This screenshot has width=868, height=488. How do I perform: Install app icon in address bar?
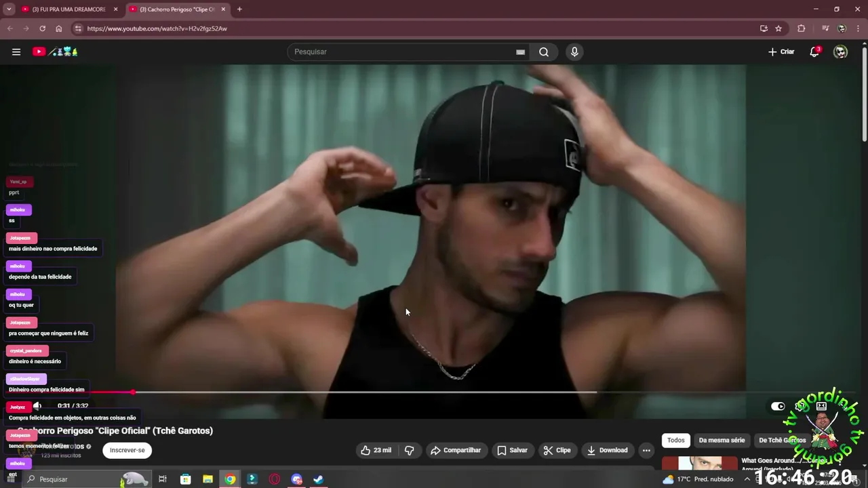764,28
